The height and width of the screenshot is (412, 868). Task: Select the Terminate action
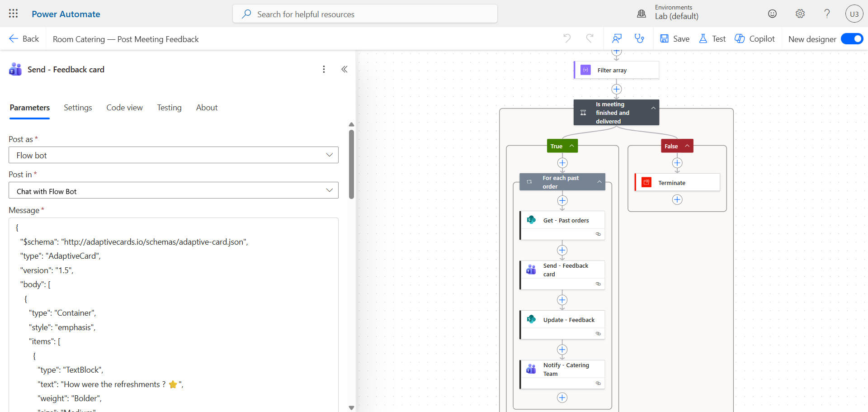click(677, 182)
